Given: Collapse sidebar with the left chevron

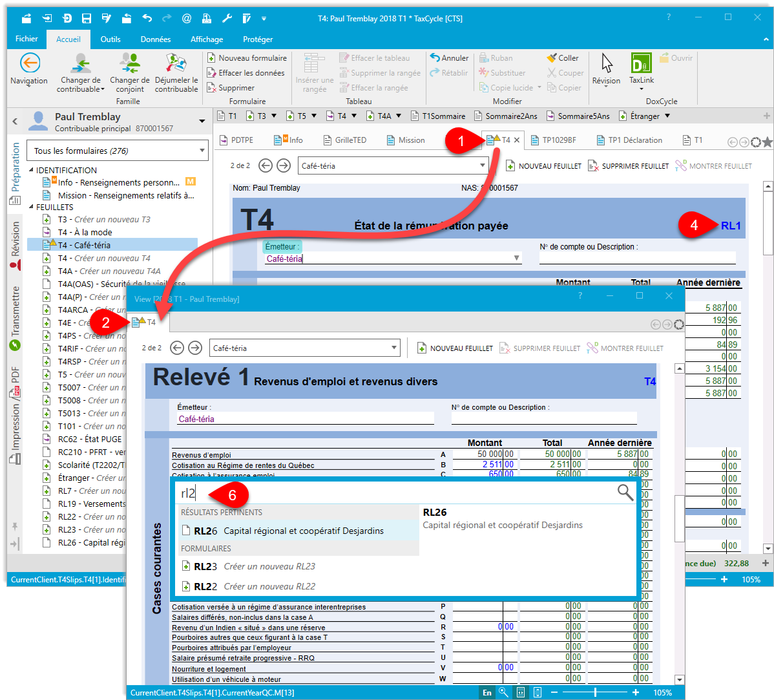Looking at the screenshot, I should point(15,121).
